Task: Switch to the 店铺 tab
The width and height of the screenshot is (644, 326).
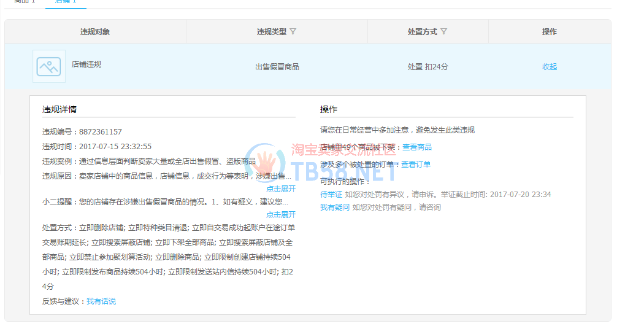Action: click(x=66, y=2)
